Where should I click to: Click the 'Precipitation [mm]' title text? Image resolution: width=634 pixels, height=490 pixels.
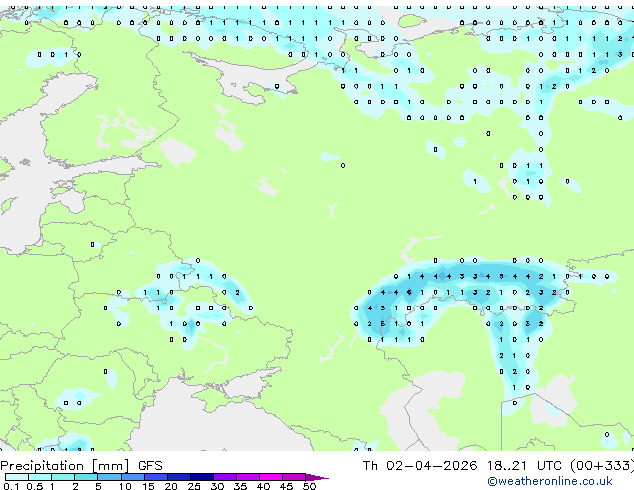65,466
